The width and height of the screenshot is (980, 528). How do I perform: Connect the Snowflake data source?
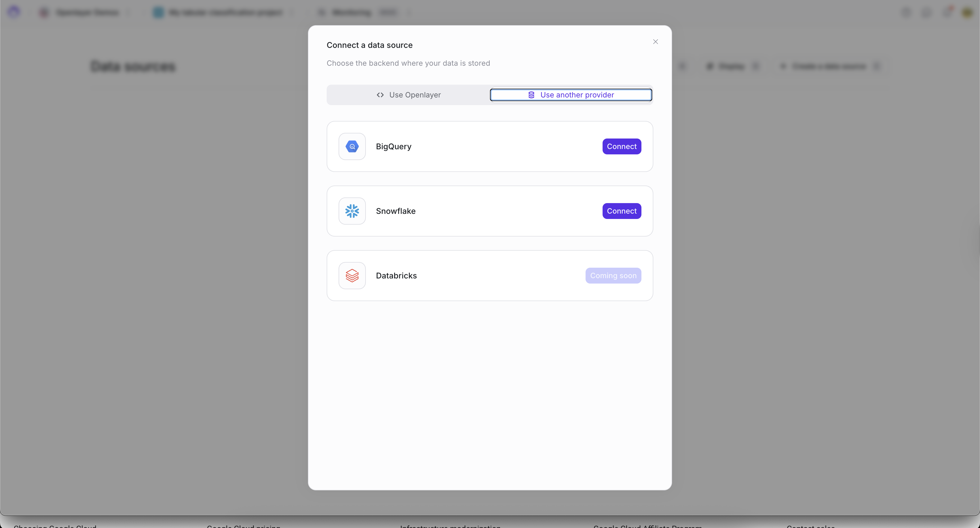click(x=621, y=211)
